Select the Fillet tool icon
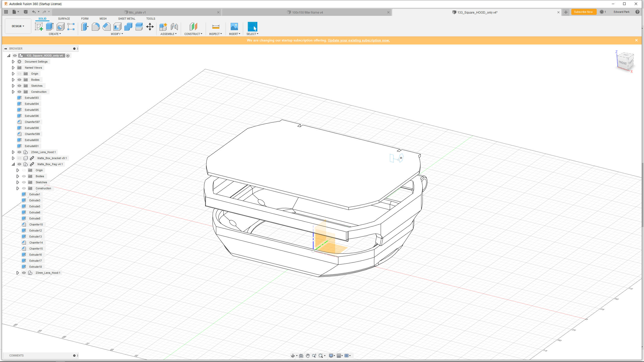Viewport: 644px width, 362px height. [x=96, y=27]
